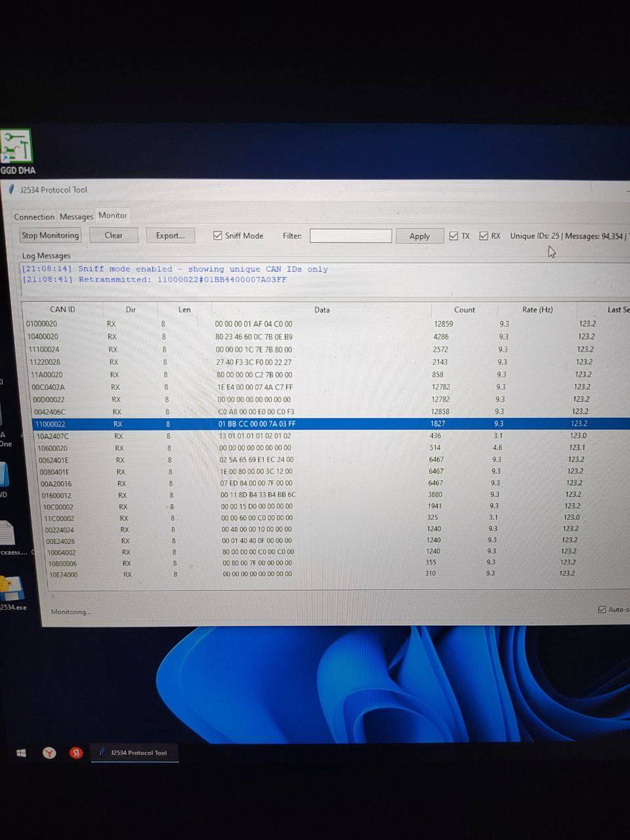Select the text document desktop icon

[x=8, y=532]
